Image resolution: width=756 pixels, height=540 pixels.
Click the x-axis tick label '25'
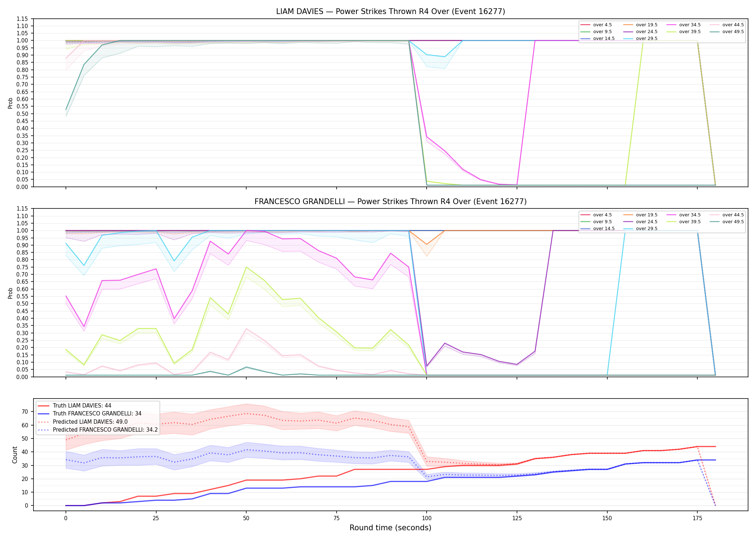coord(156,518)
